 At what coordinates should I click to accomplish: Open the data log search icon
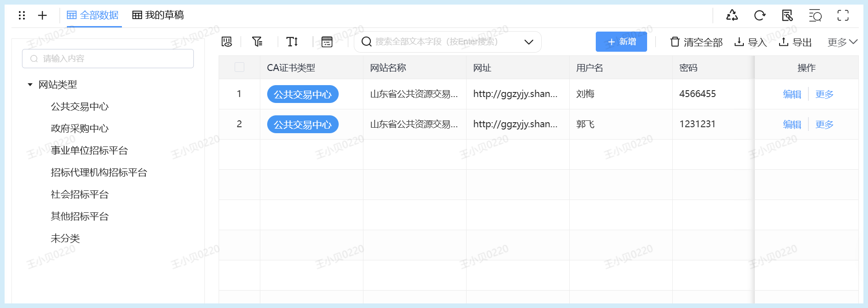click(787, 16)
